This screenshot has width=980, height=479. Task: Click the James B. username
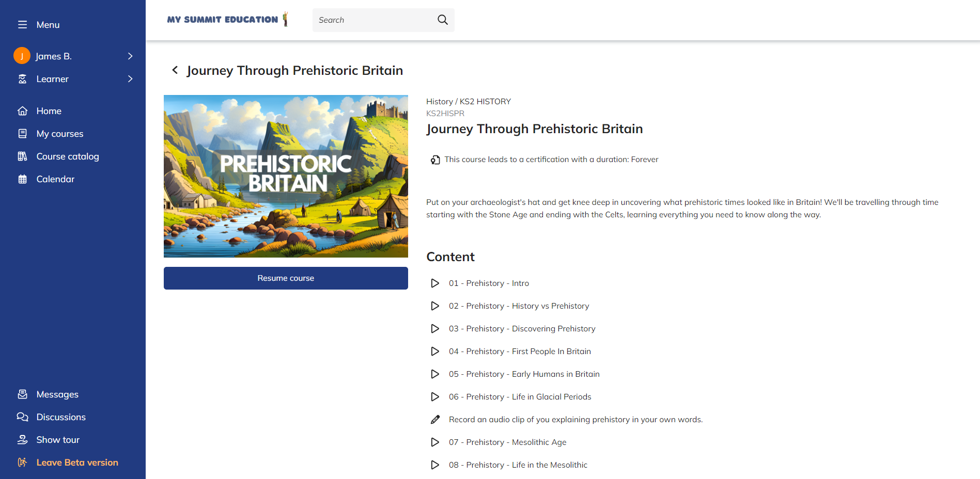[54, 56]
